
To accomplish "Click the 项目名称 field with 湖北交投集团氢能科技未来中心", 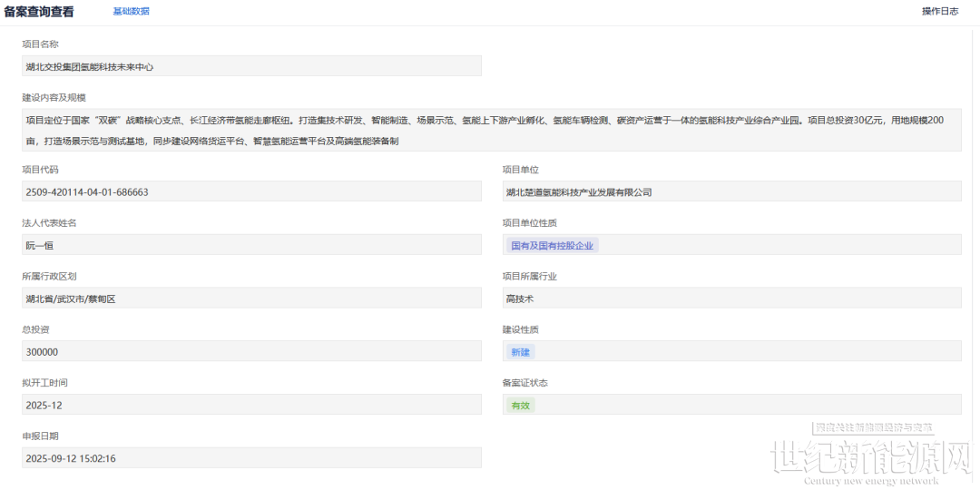I will pyautogui.click(x=251, y=66).
